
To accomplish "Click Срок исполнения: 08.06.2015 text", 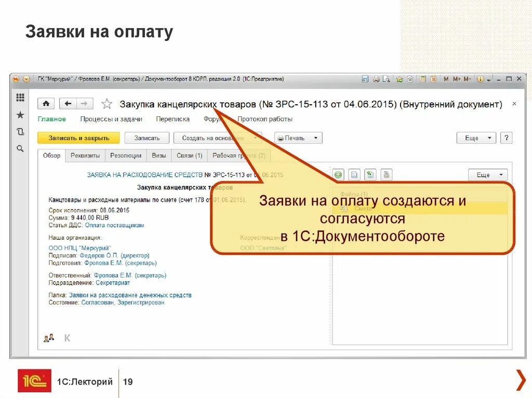I will pos(89,210).
